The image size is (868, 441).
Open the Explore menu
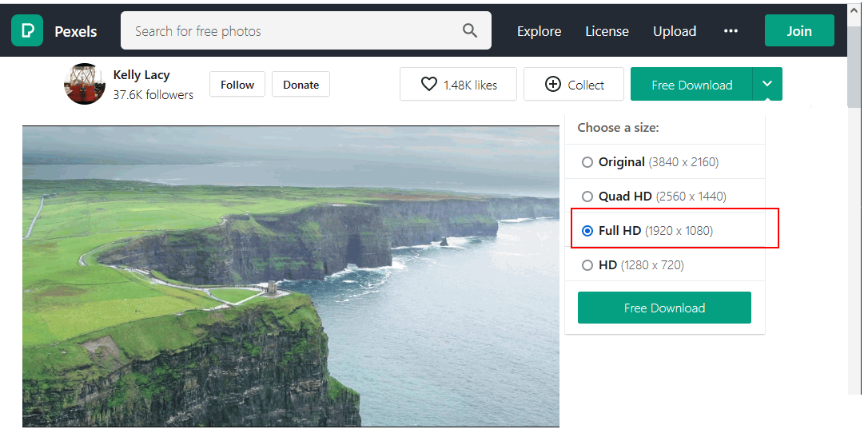[539, 31]
